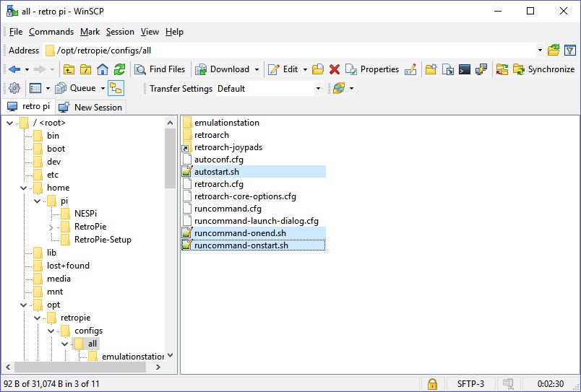Download the selected files
Viewport: 581px width, 392px height.
tap(223, 69)
